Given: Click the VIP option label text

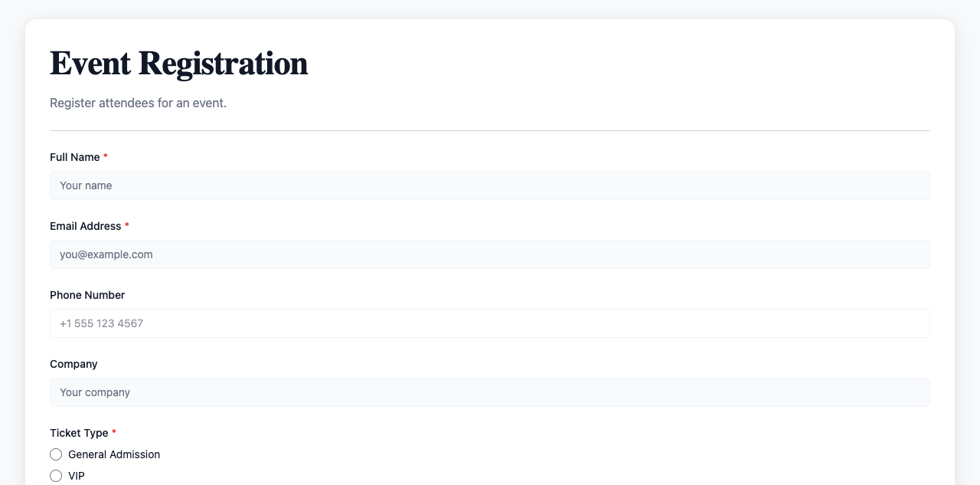Looking at the screenshot, I should pos(77,476).
